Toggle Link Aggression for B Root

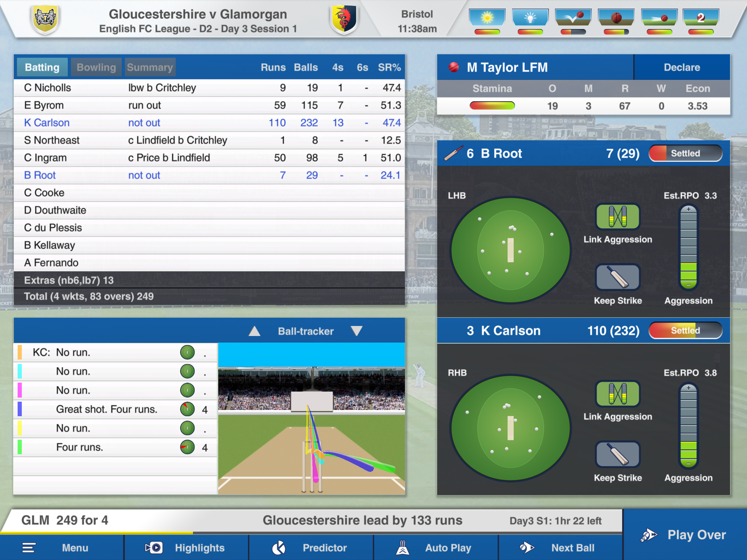(618, 217)
